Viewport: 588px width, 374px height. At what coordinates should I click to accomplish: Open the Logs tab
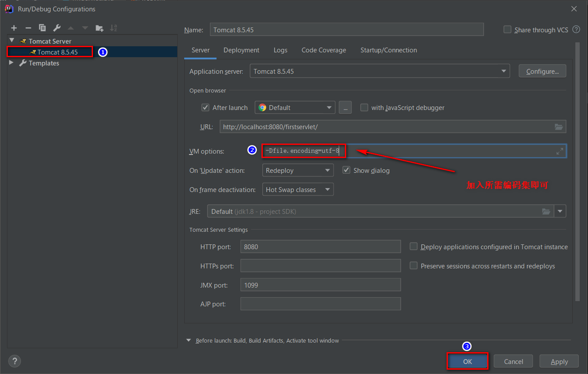click(x=280, y=50)
